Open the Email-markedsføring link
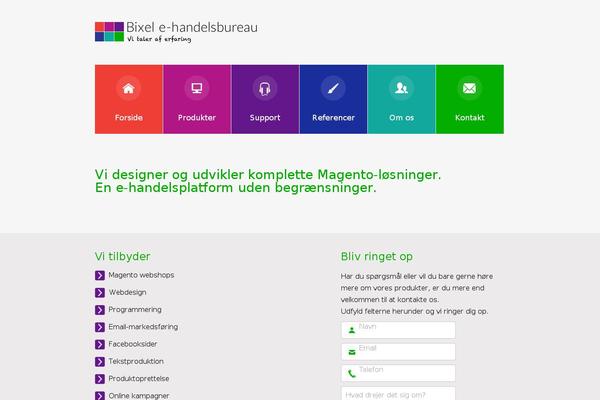 (x=143, y=327)
